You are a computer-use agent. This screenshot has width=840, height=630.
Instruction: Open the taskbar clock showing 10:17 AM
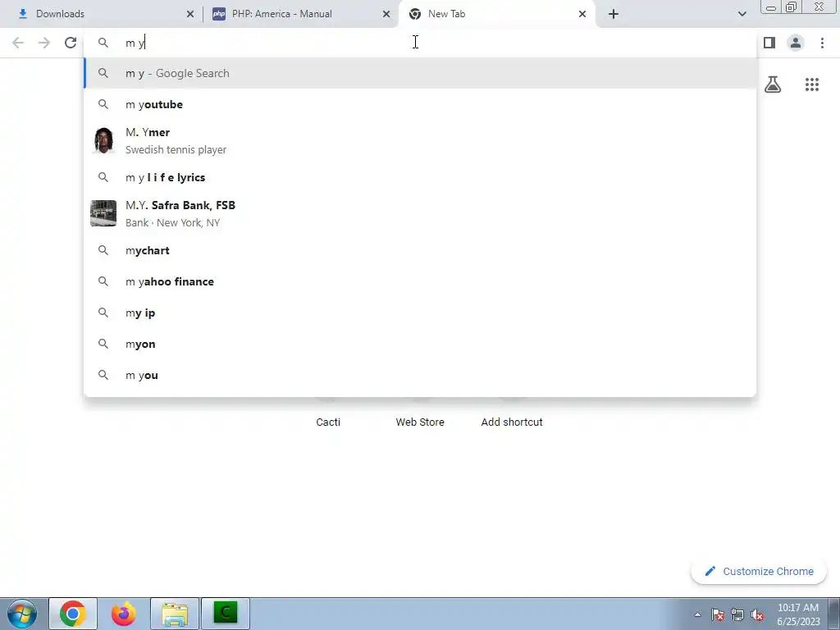click(x=798, y=614)
